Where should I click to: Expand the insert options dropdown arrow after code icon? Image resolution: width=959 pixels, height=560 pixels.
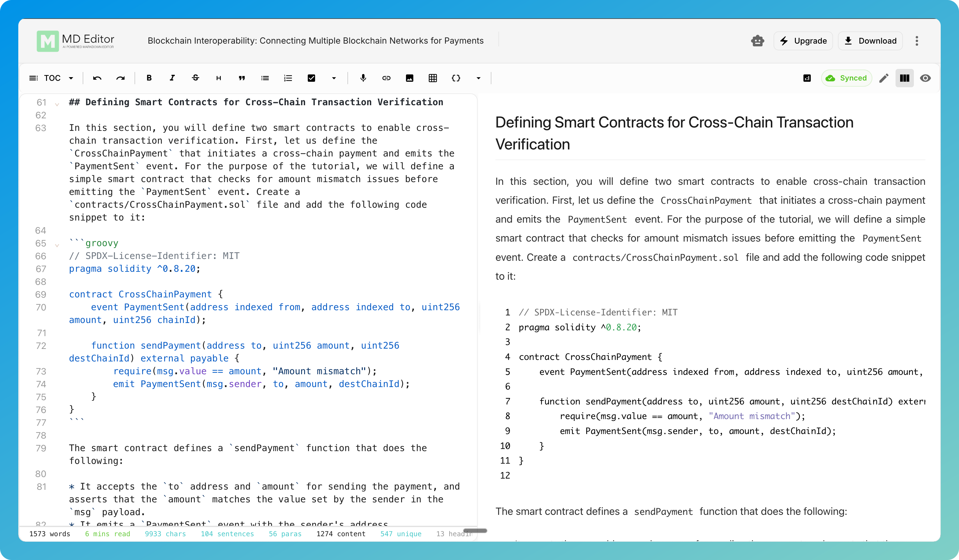pyautogui.click(x=478, y=78)
